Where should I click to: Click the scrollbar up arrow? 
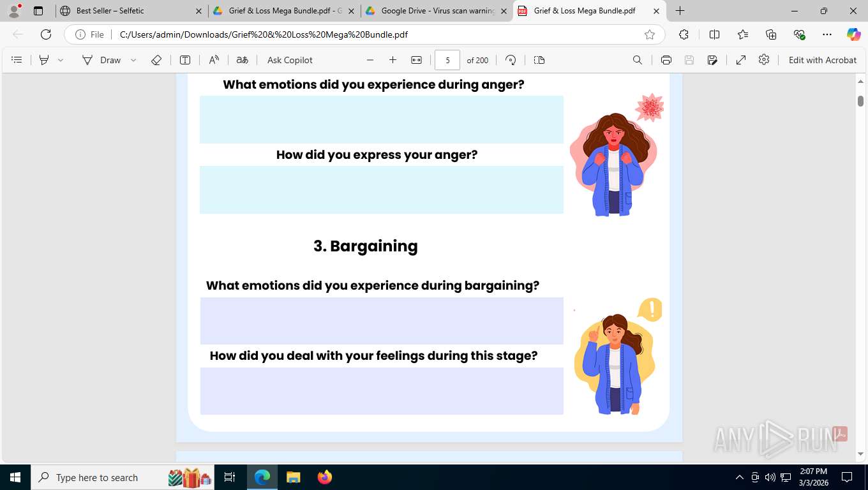[861, 82]
